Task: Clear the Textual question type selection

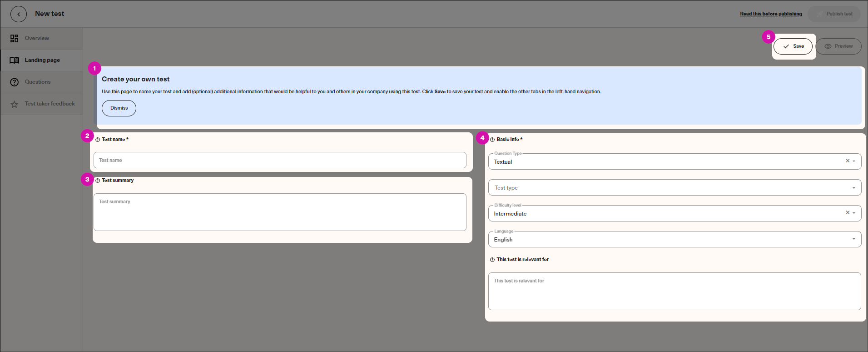Action: tap(847, 161)
